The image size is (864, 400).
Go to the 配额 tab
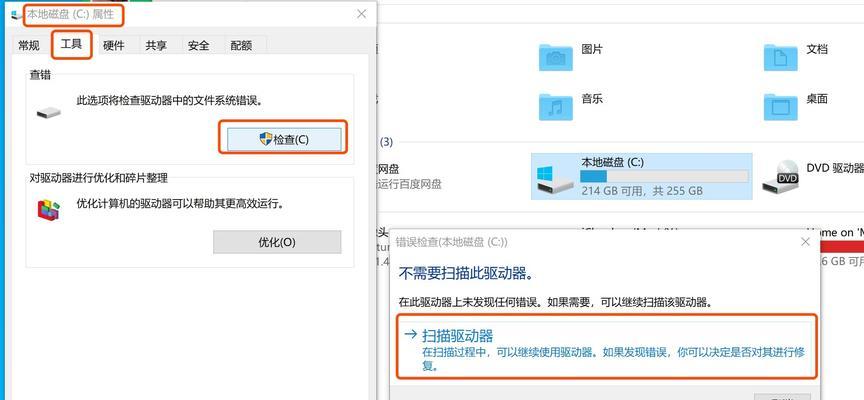241,46
